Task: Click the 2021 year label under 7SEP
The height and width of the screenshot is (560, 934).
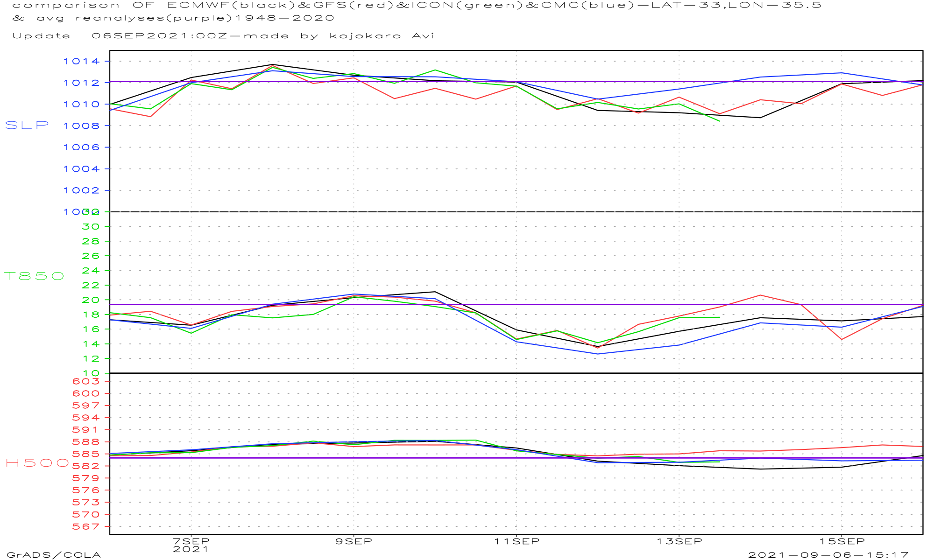Action: [x=191, y=549]
